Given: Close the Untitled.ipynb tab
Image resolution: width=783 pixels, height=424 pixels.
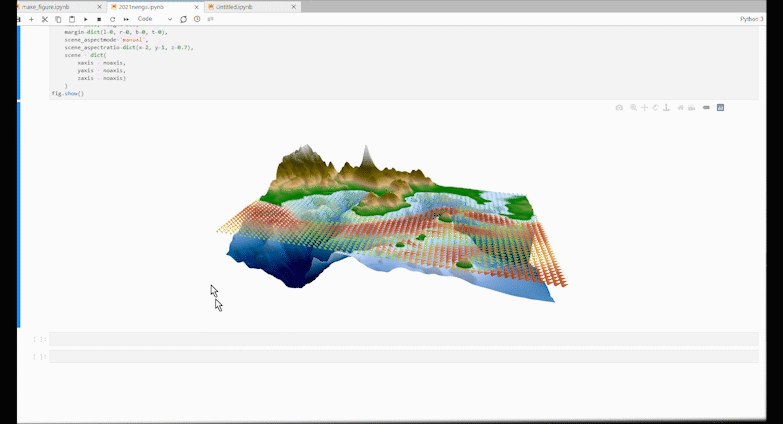Looking at the screenshot, I should click(x=294, y=7).
